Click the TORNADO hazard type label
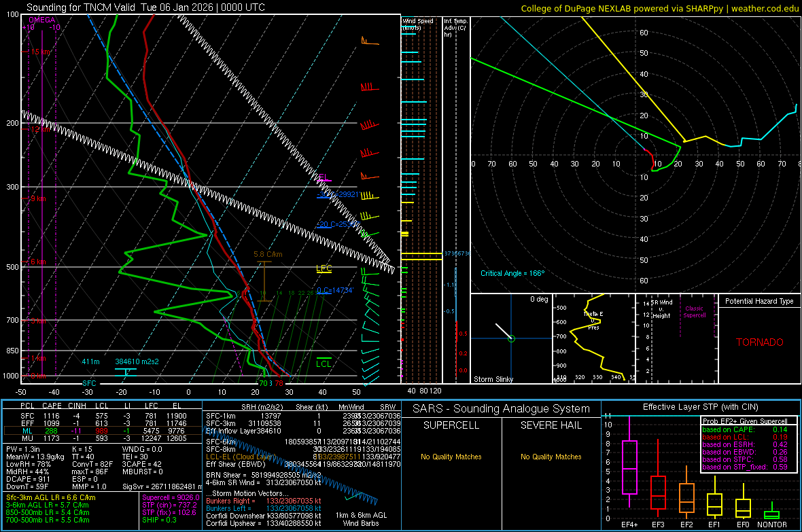Viewport: 802px width, 532px height. click(759, 342)
